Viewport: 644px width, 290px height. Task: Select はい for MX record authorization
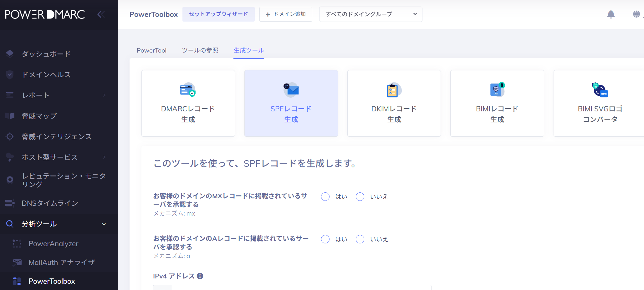click(325, 196)
